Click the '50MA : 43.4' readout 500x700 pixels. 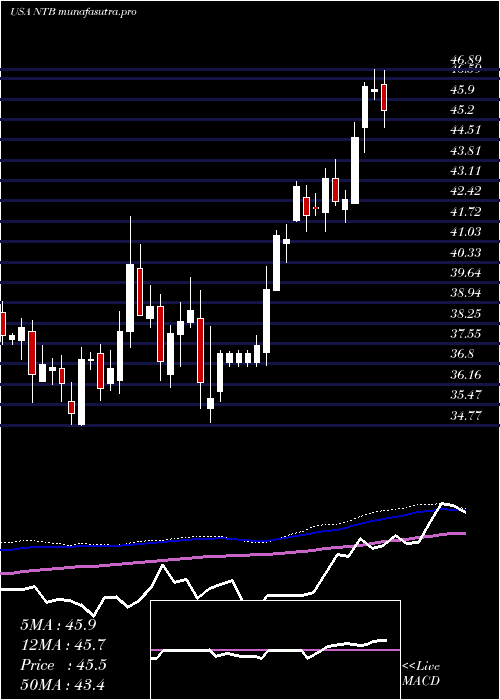(63, 685)
